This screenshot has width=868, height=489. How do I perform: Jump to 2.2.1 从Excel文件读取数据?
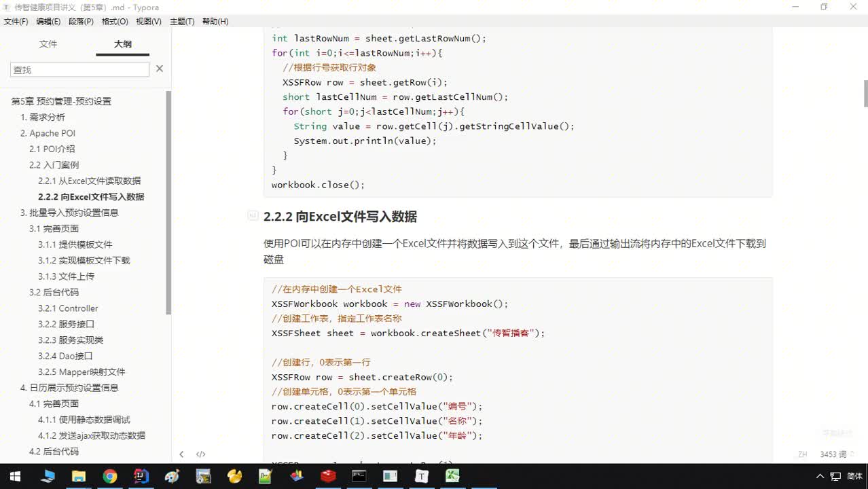coord(89,181)
